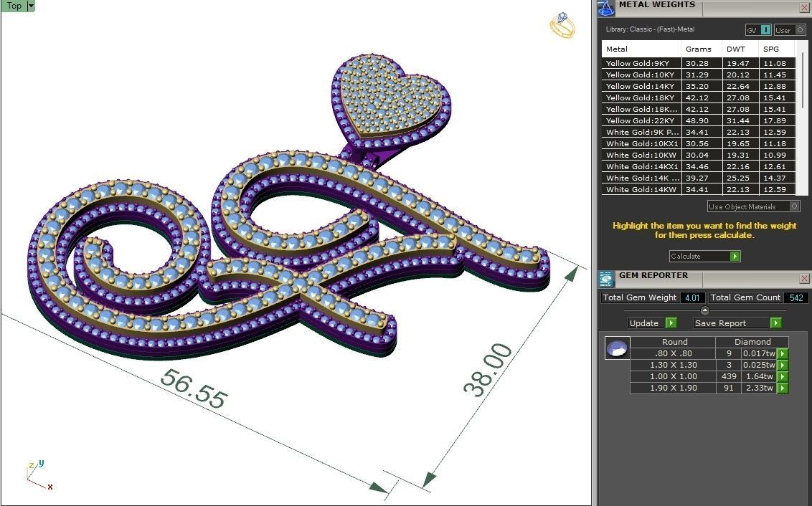Select the White Gold:14KX1 row

698,166
